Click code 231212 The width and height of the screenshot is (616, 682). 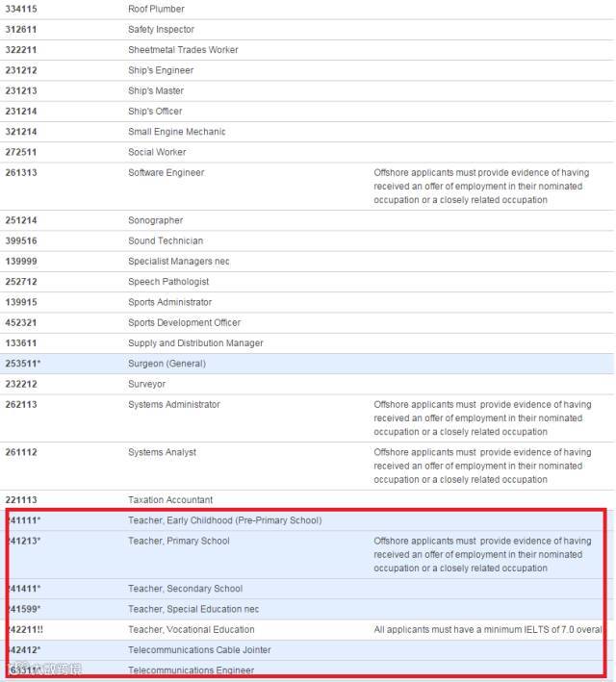(21, 70)
